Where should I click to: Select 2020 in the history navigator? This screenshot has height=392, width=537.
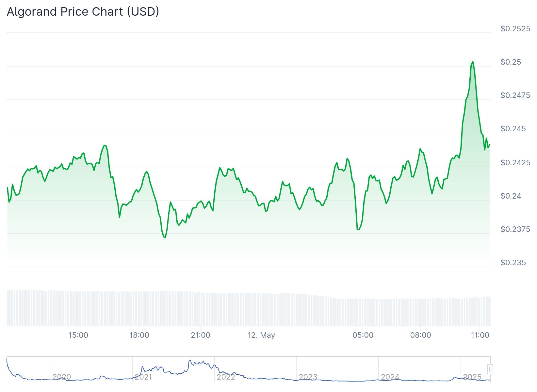[61, 377]
